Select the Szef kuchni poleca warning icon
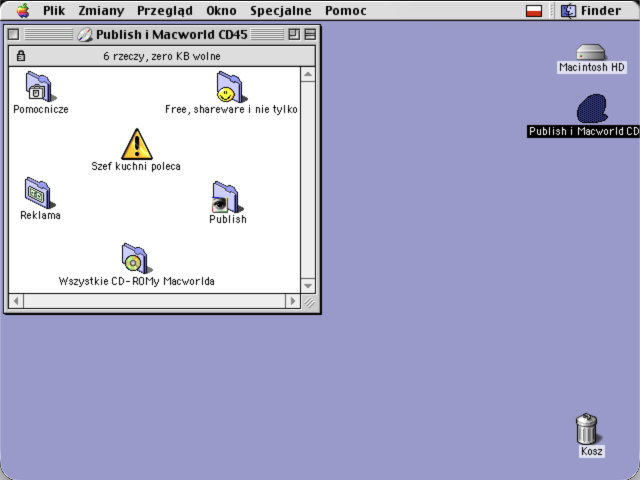Screen dimensions: 640x480 tap(137, 144)
